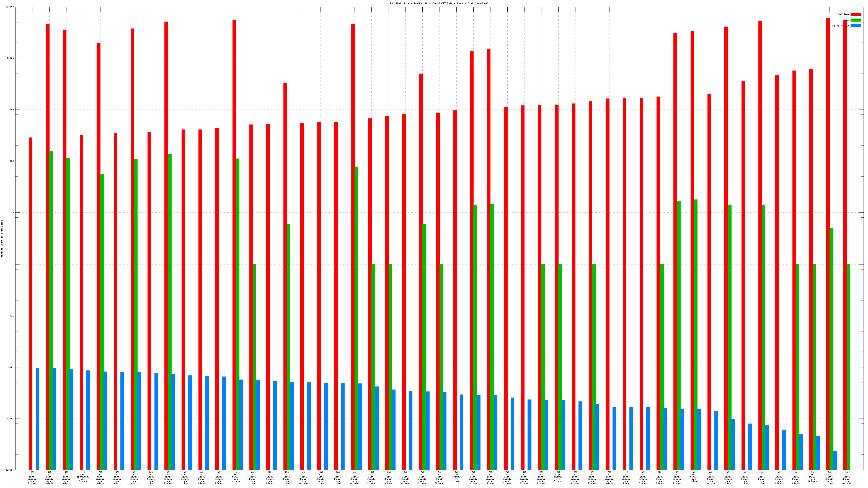The height and width of the screenshot is (488, 868).
Task: Click the 100000 y-axis tick label
Action: point(10,7)
